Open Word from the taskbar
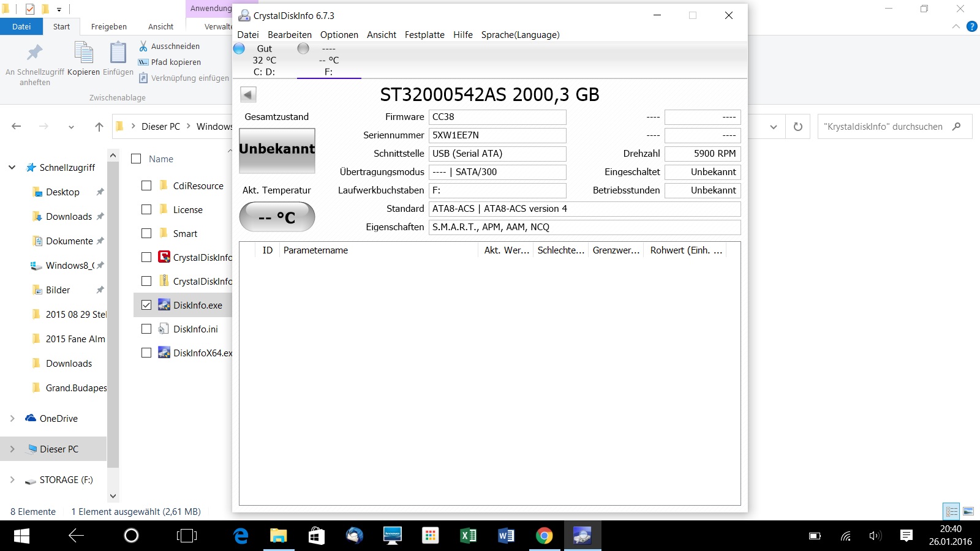 tap(506, 536)
